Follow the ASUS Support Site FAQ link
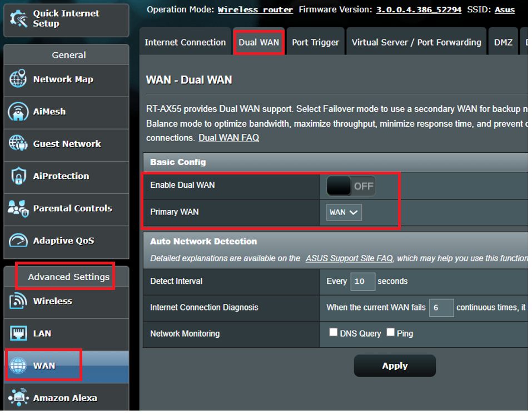Image resolution: width=532 pixels, height=415 pixels. coord(349,258)
